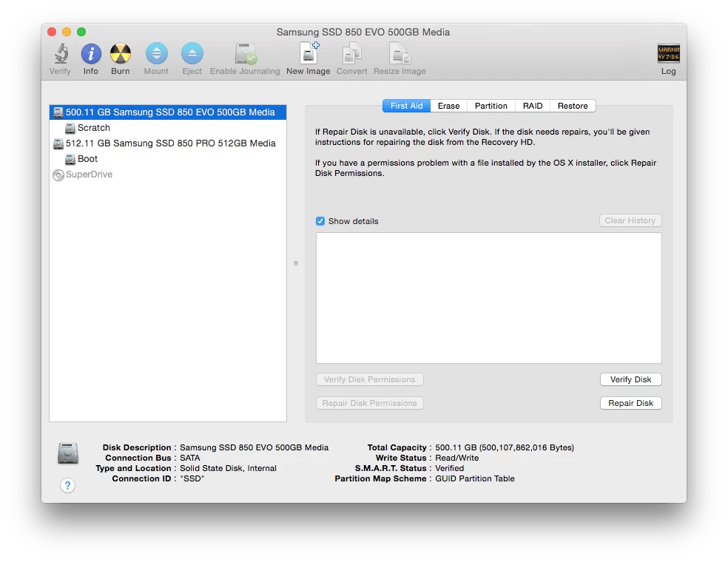Image resolution: width=728 pixels, height=562 pixels.
Task: Click the Verify microscope toolbar icon
Action: click(x=61, y=53)
